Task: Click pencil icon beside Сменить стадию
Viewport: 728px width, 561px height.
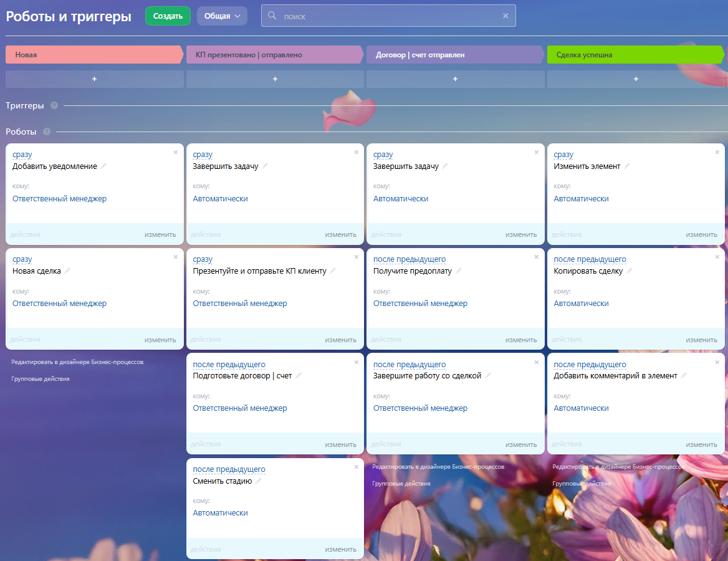Action: 259,481
